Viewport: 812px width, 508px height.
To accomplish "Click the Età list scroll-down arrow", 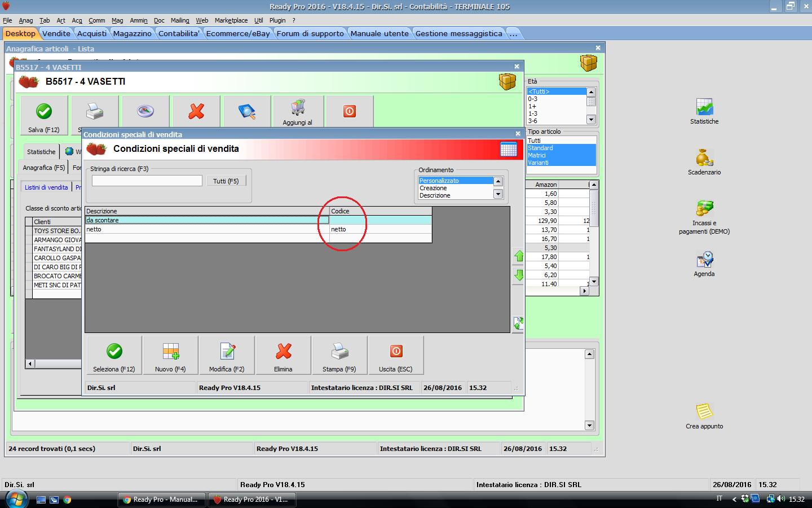I will [x=591, y=120].
